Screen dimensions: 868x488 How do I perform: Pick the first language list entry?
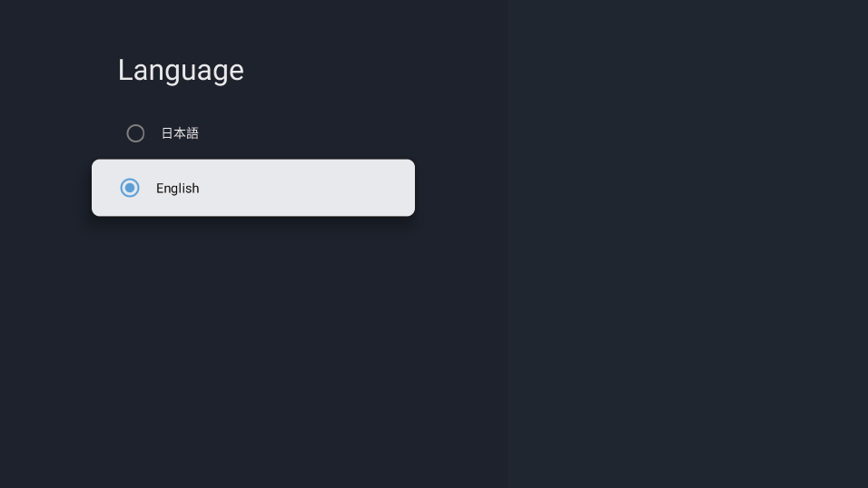point(253,133)
